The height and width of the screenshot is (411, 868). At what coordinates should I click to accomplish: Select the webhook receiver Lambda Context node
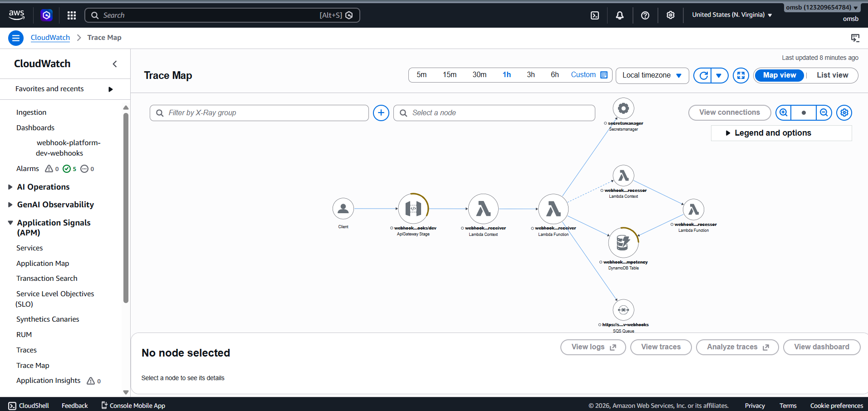(x=483, y=209)
